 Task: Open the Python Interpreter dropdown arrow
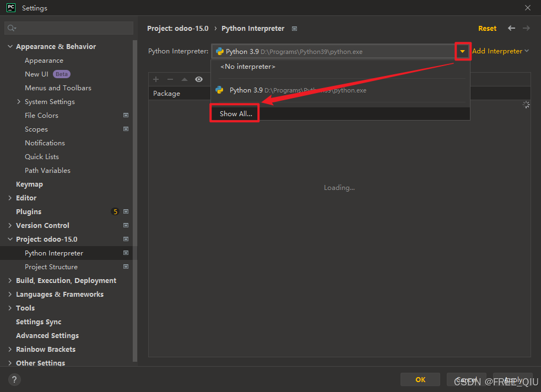coord(462,51)
